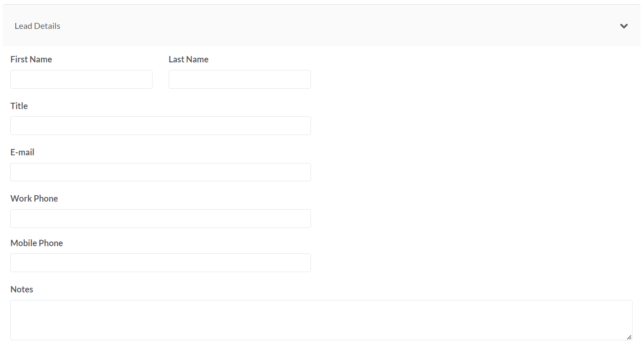Click the Lead Details header bar
This screenshot has height=348, width=644.
(297, 26)
